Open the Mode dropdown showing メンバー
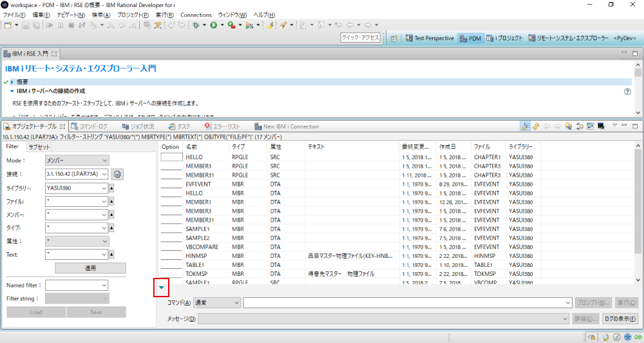The height and width of the screenshot is (343, 644). pos(77,161)
